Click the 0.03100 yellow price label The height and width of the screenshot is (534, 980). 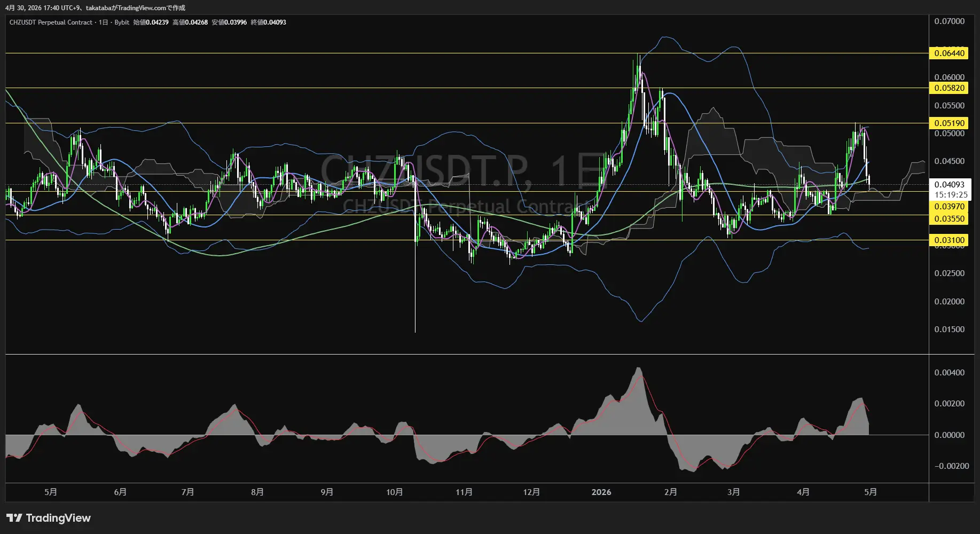[x=949, y=240]
